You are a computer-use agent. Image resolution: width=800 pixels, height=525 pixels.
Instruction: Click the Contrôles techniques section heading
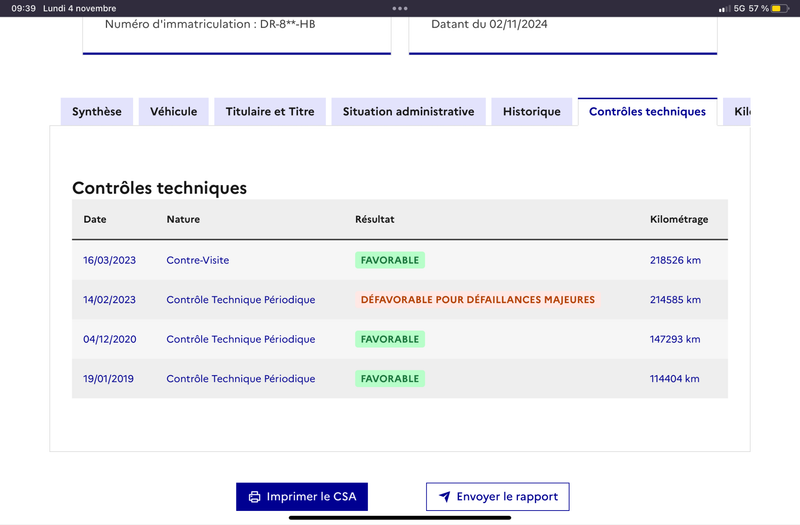159,188
